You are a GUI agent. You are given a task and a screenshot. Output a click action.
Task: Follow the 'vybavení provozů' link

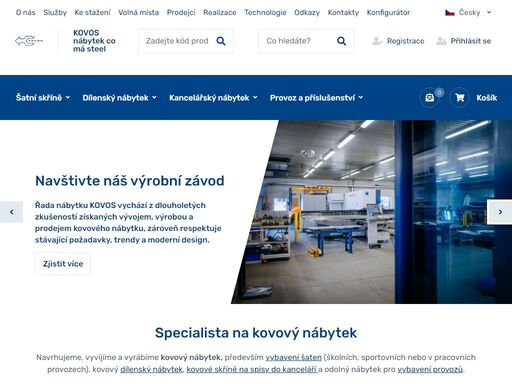tap(430, 369)
